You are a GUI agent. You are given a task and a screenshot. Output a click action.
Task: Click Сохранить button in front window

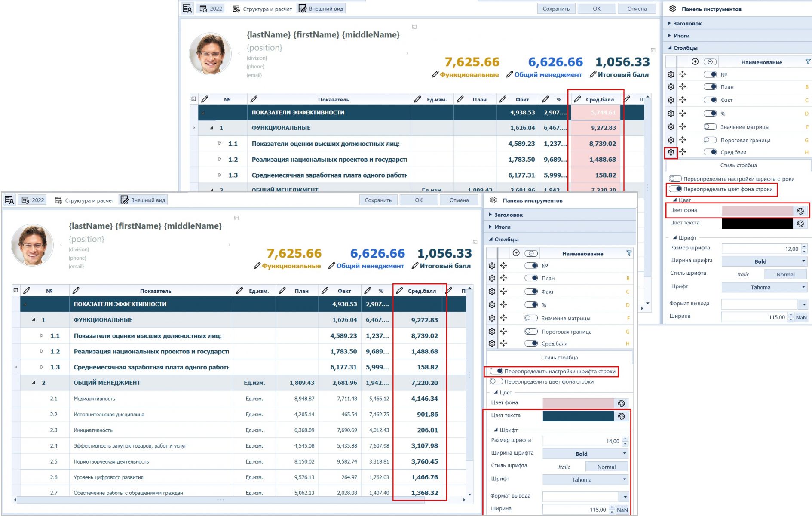click(x=378, y=200)
